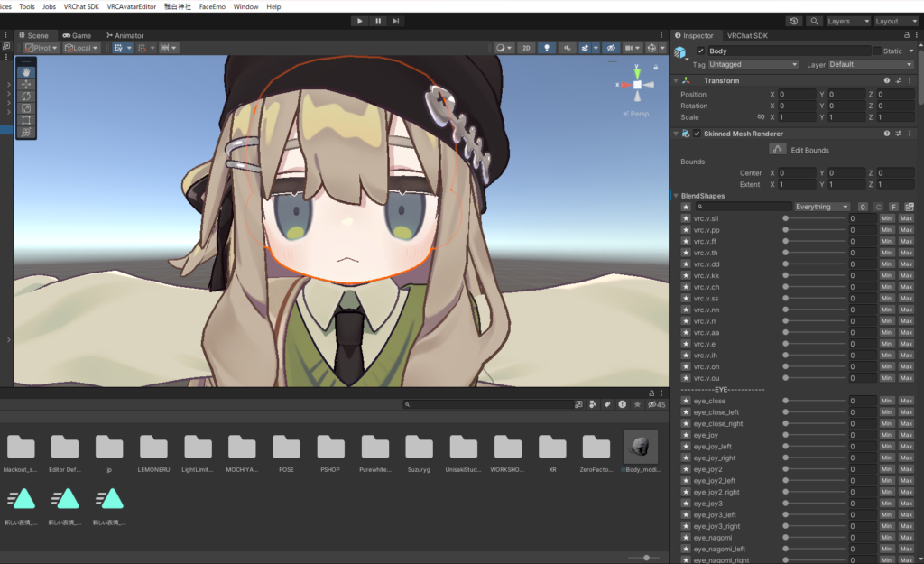
Task: Toggle the 2D view mode button
Action: pyautogui.click(x=526, y=48)
